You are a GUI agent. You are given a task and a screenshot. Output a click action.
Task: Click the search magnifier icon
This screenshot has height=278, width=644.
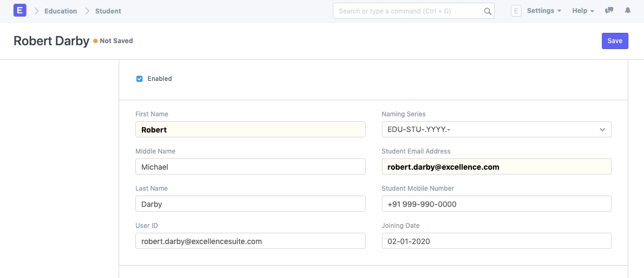click(487, 11)
